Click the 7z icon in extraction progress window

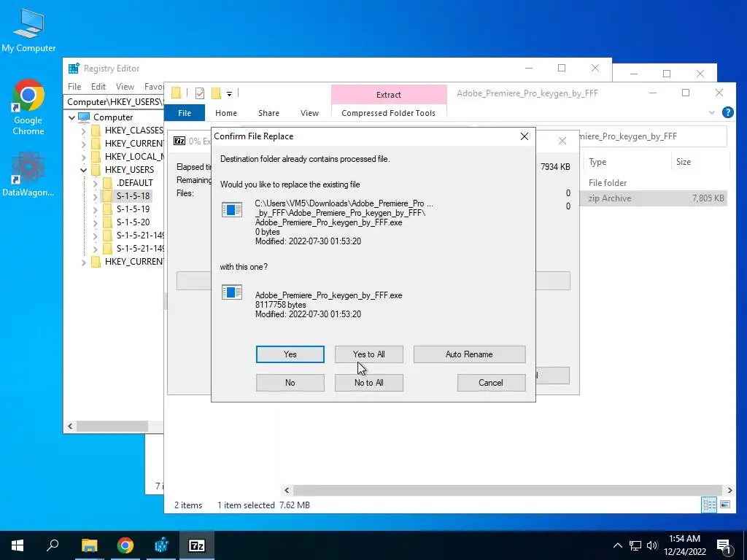(179, 141)
